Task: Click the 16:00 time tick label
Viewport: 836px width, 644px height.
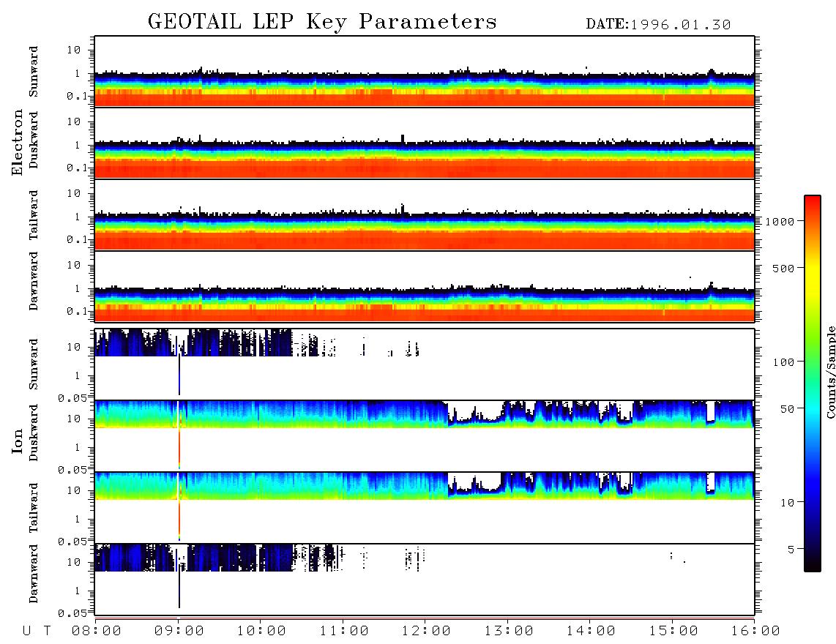Action: click(755, 631)
